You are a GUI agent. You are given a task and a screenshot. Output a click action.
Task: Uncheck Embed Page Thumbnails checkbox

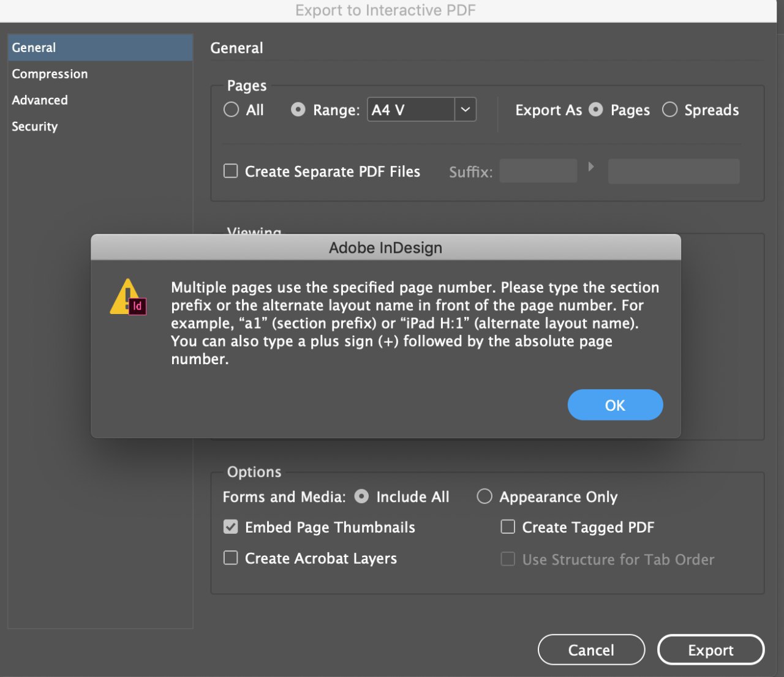[x=230, y=526]
